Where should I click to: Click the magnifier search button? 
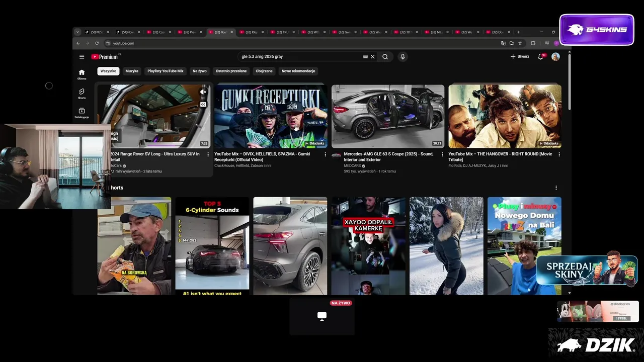tap(385, 57)
